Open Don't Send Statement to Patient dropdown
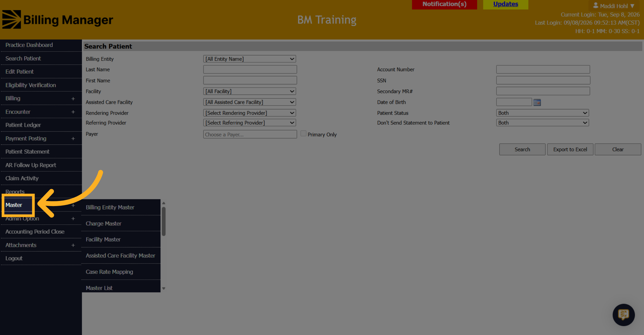644x335 pixels. pos(542,123)
